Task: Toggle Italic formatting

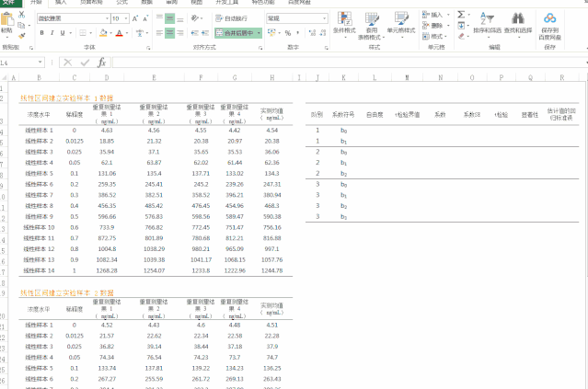Action: [x=52, y=33]
